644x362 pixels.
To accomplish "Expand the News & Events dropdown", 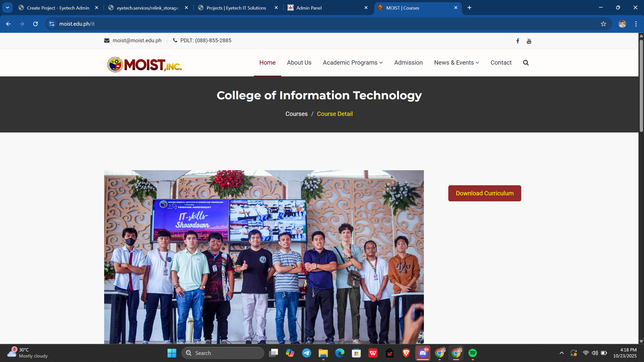I will (x=456, y=63).
